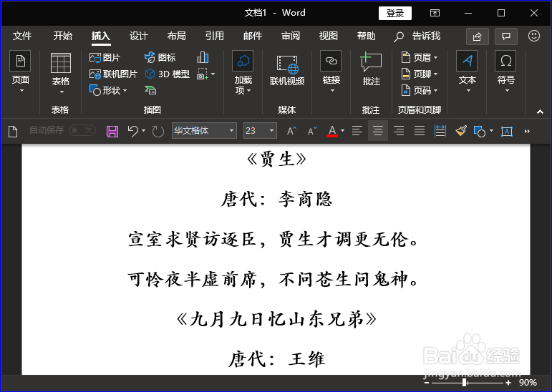Click the new blank document icon

(x=13, y=132)
